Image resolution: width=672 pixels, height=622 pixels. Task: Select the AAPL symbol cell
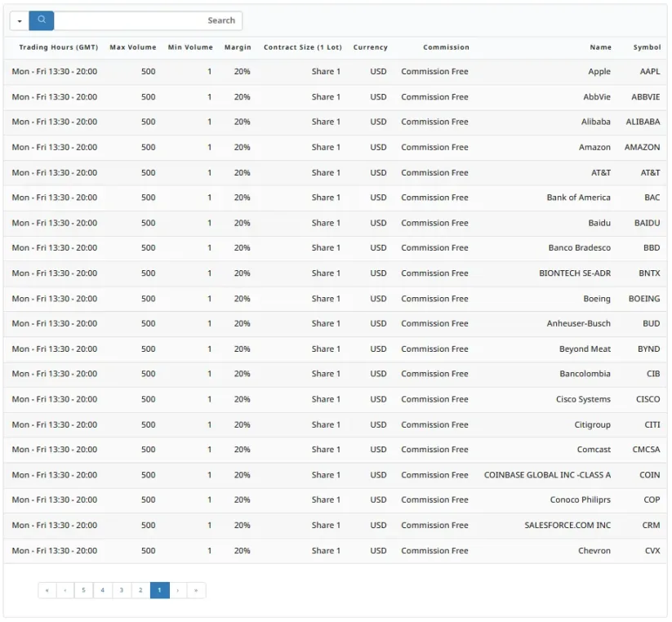650,72
